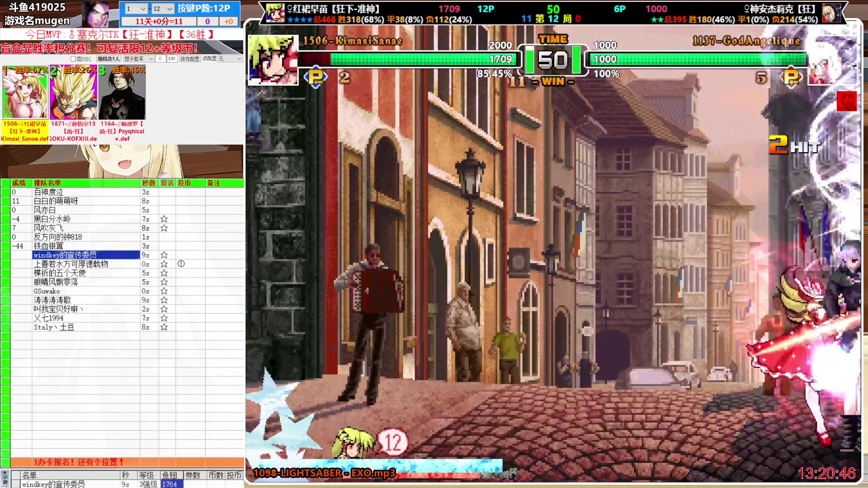Screen dimensions: 868x488
Task: Click revive star for 黑白分水岭
Action: coord(164,219)
